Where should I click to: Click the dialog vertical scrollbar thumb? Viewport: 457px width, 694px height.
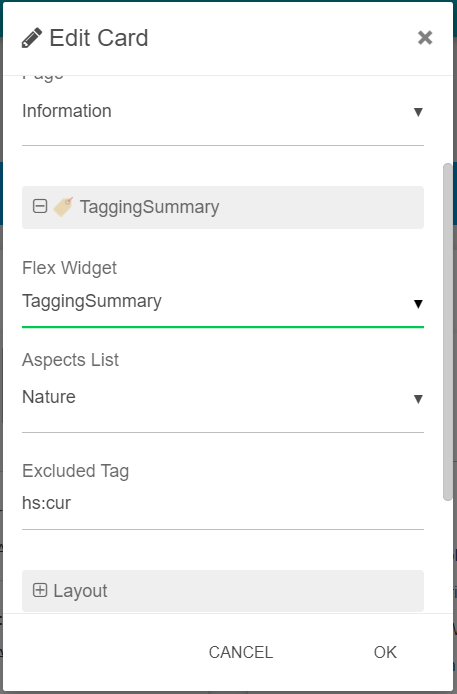click(x=447, y=332)
